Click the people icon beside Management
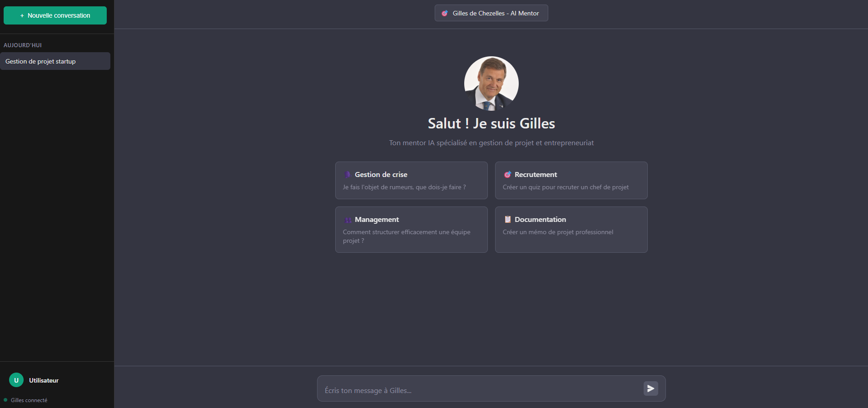Screen dimensions: 868x408 [x=347, y=220]
